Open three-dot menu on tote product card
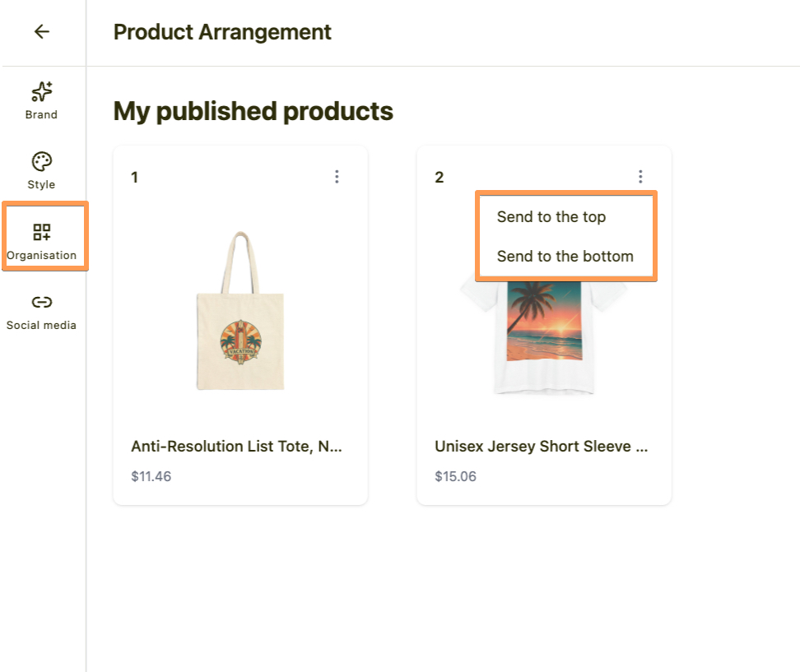The image size is (800, 672). pyautogui.click(x=337, y=177)
